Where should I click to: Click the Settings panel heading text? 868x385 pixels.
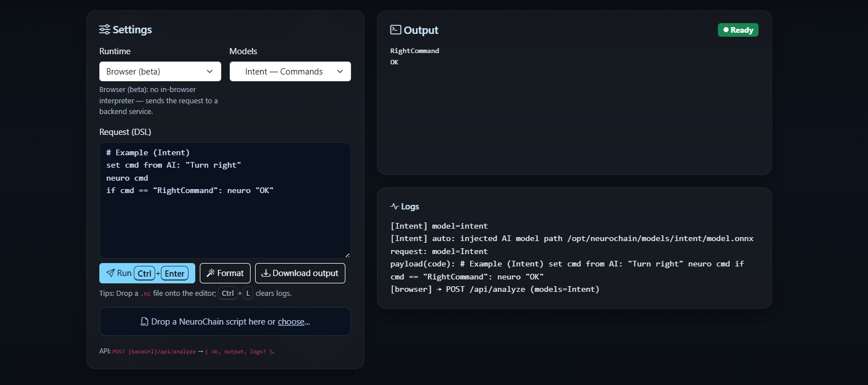(132, 30)
